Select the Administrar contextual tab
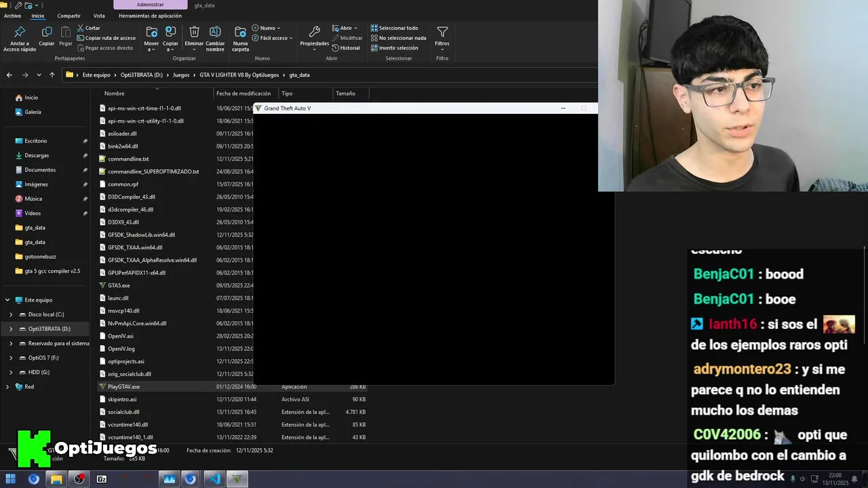This screenshot has height=488, width=868. click(150, 5)
